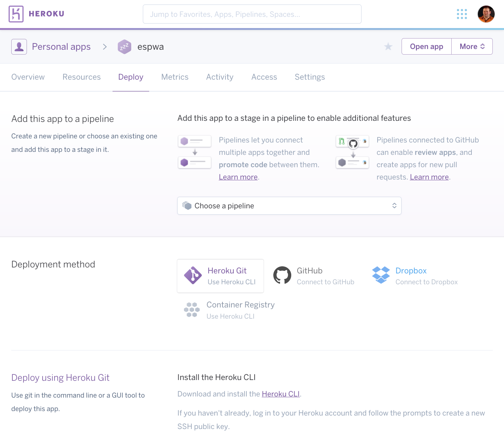The image size is (504, 438).
Task: Open the More dropdown menu
Action: (x=472, y=46)
